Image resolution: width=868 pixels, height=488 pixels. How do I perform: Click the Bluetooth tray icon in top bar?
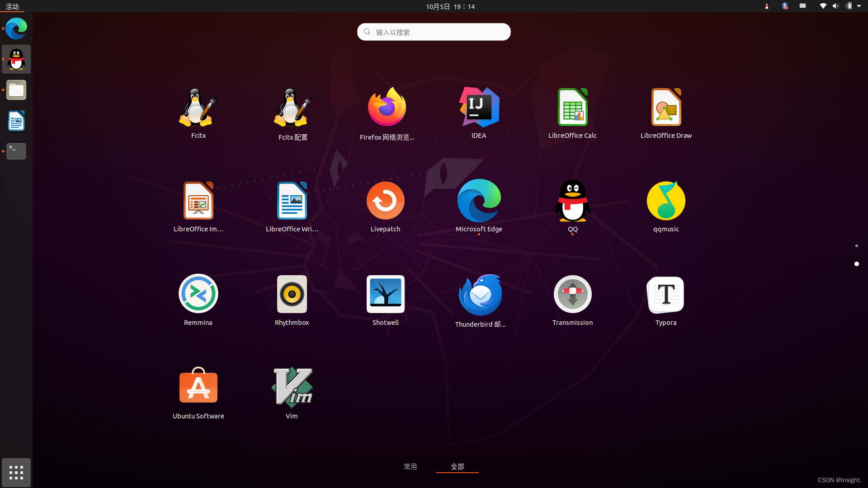(785, 6)
